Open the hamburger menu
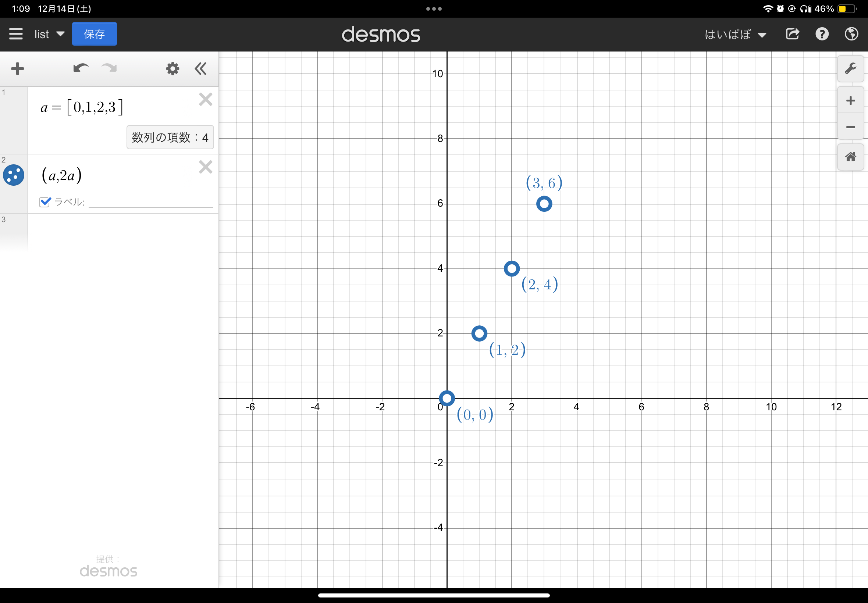This screenshot has height=603, width=868. coord(16,34)
